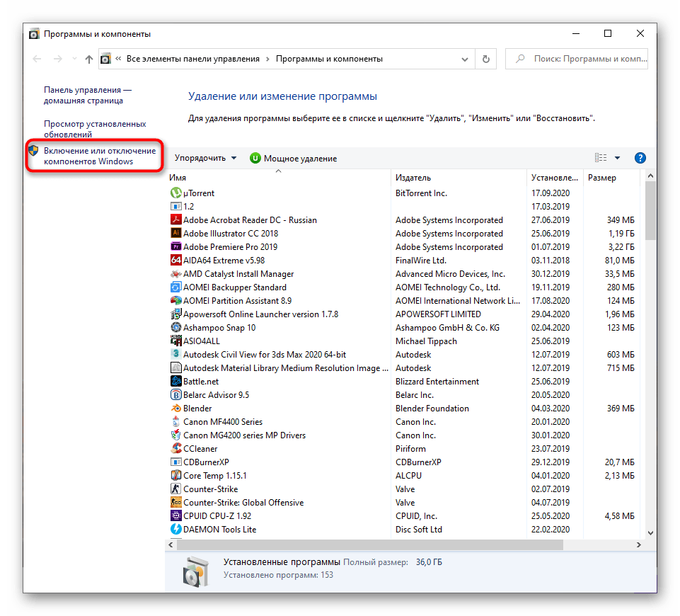Click the µTorrent program icon
The width and height of the screenshot is (680, 616).
(175, 193)
